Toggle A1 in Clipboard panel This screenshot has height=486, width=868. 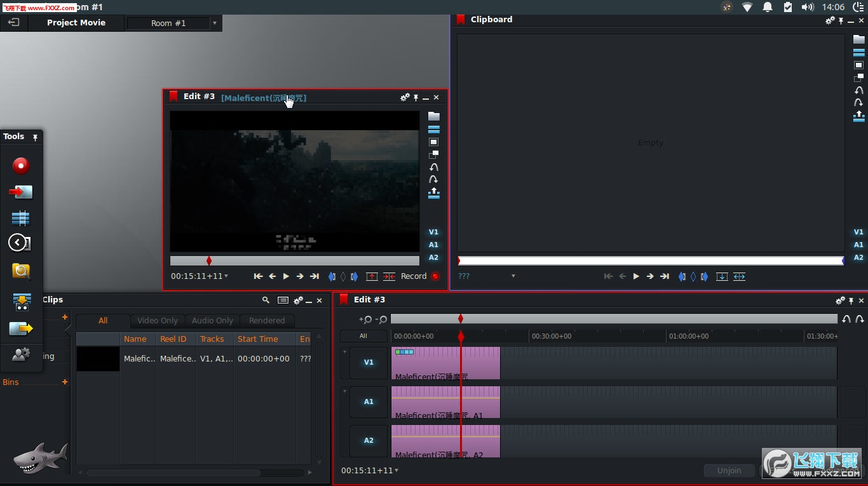tap(858, 245)
